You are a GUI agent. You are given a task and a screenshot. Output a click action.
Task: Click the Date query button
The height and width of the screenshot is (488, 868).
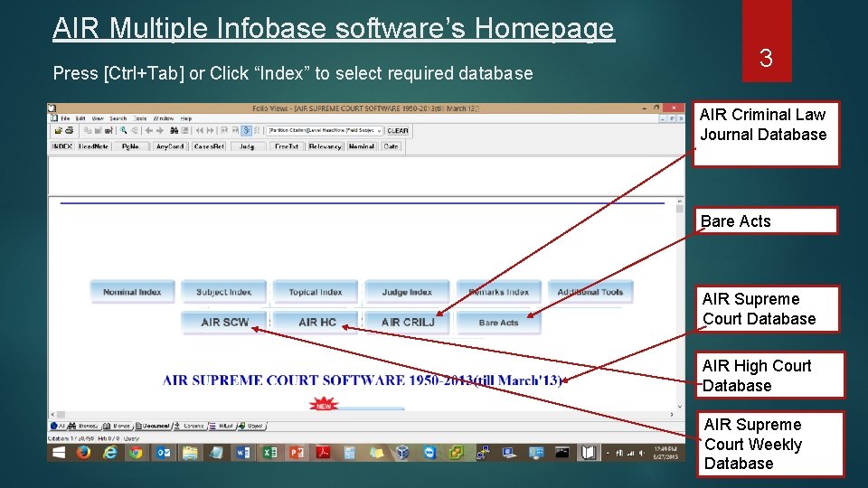391,146
